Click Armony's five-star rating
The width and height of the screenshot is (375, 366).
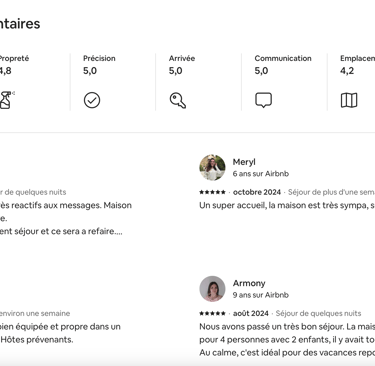point(212,313)
